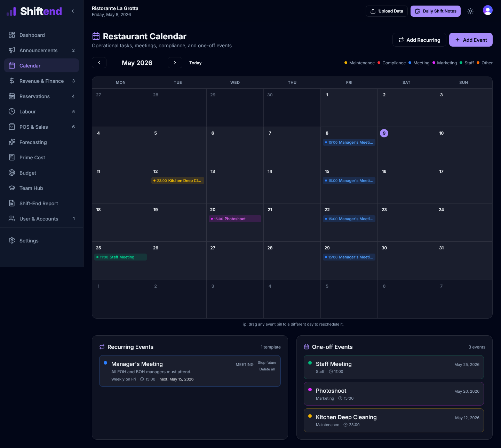Click the POS & Sales bag icon
This screenshot has width=501, height=448.
[12, 127]
